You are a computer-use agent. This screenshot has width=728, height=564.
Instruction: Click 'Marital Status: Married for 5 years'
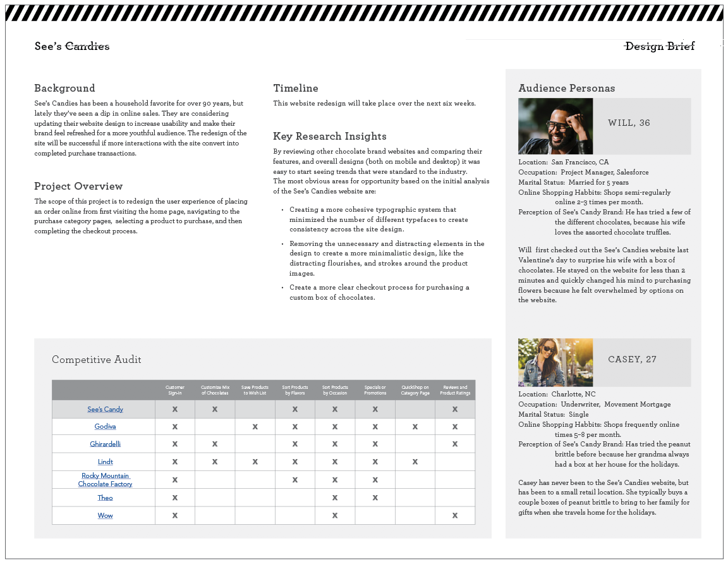point(573,183)
